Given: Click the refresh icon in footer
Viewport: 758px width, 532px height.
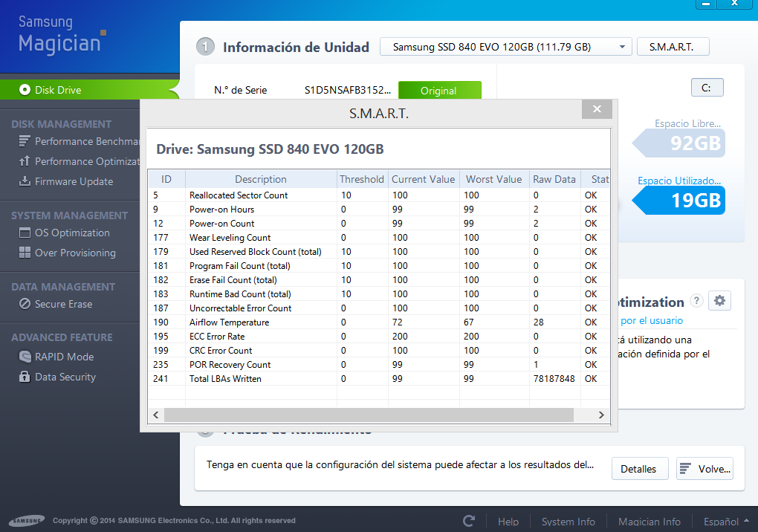Looking at the screenshot, I should [x=468, y=521].
